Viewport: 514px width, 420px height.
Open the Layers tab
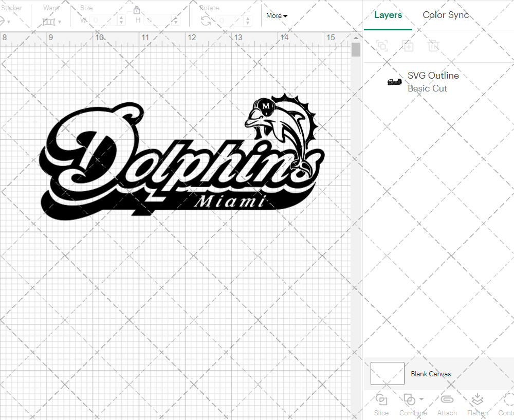(388, 15)
